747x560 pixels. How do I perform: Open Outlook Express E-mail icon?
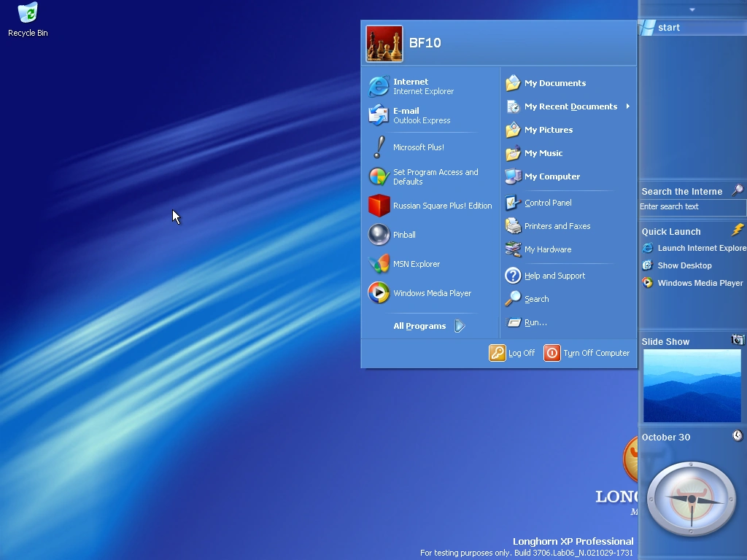379,115
